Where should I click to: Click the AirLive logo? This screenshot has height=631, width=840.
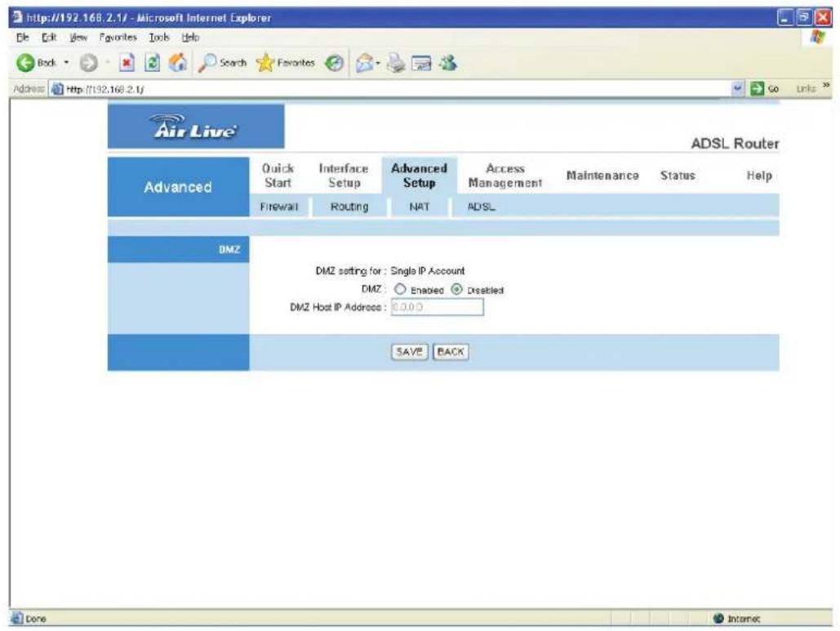pyautogui.click(x=196, y=127)
